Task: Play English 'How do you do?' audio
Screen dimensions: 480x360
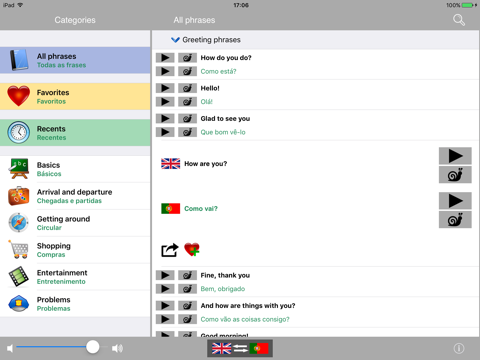Action: point(165,58)
